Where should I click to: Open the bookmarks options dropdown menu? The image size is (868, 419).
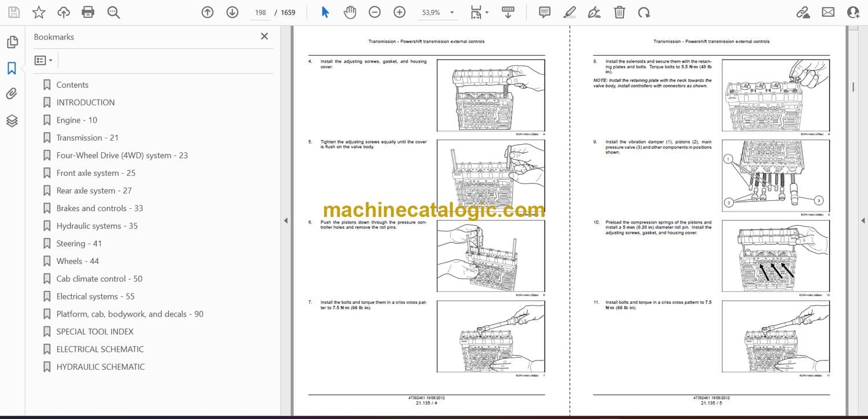pyautogui.click(x=43, y=60)
